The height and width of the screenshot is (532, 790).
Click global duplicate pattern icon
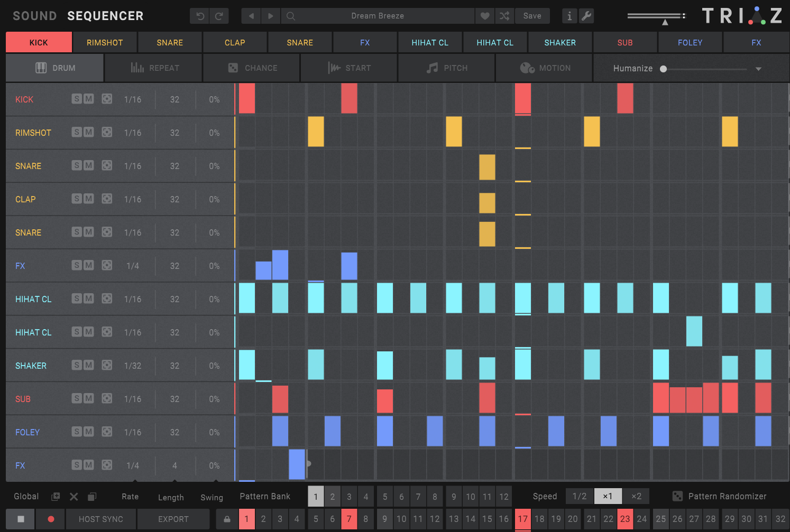point(56,497)
